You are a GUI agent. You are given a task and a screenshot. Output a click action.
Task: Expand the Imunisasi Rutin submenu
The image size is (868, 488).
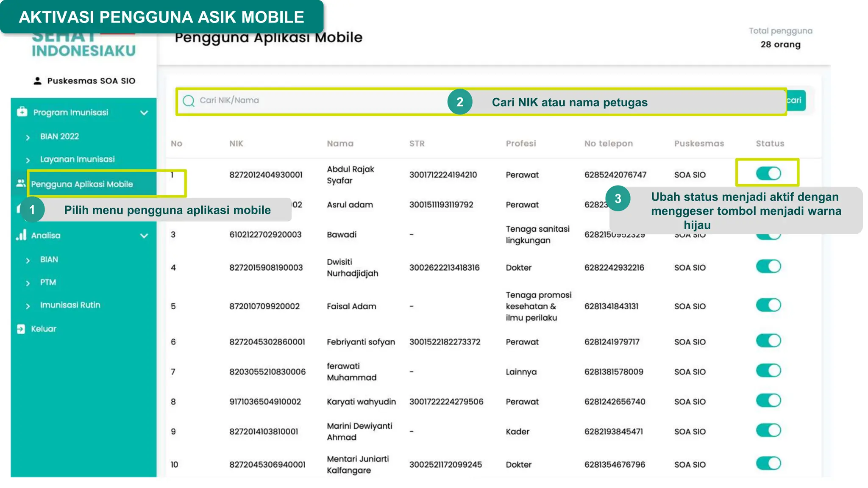(70, 305)
